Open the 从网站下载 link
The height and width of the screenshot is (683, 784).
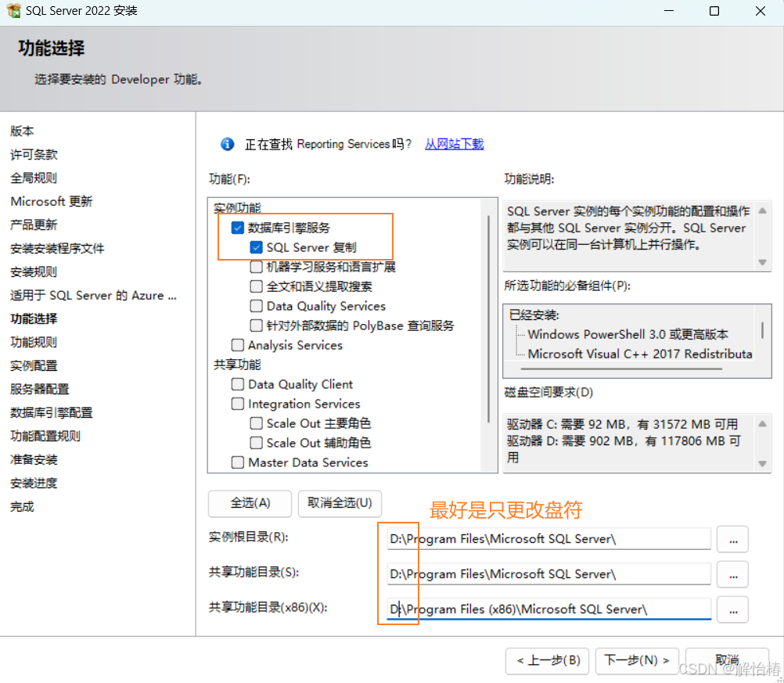click(454, 144)
